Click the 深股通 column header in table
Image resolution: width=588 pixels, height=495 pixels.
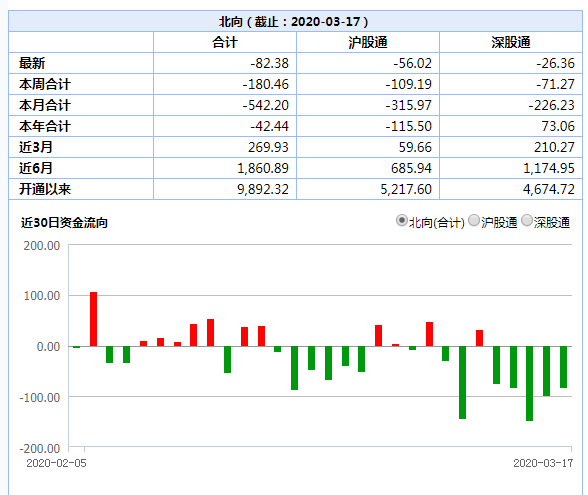(x=511, y=42)
